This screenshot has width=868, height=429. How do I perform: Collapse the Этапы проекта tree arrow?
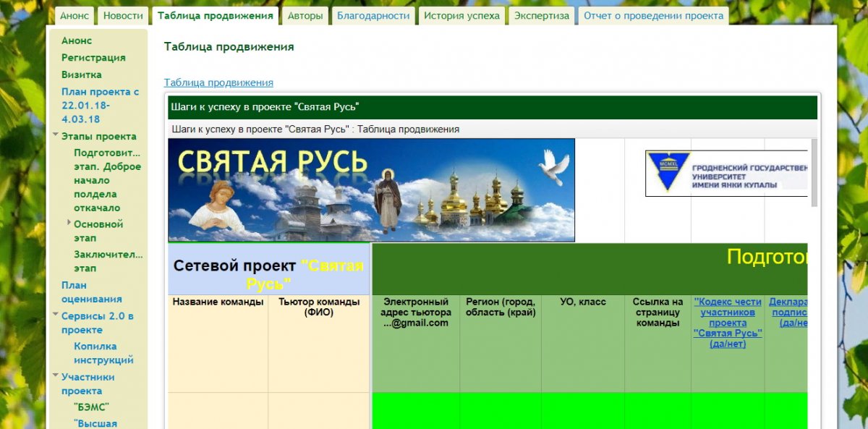click(56, 135)
